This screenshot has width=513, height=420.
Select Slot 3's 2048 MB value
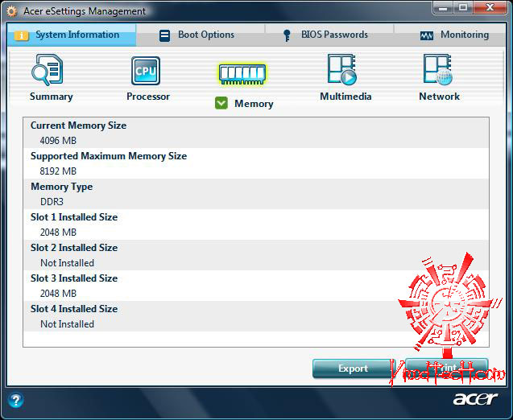58,294
